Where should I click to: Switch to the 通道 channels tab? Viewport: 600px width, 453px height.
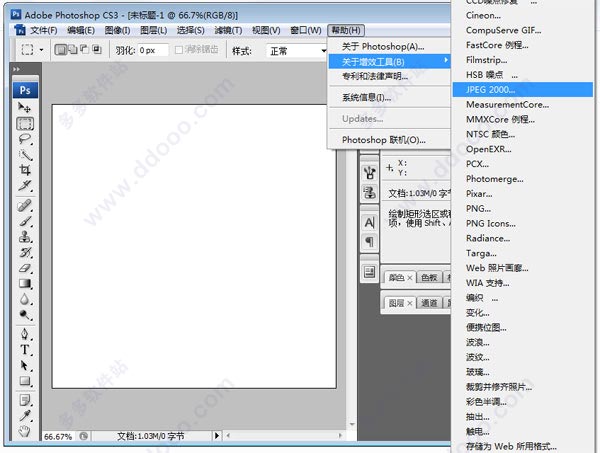pos(429,303)
